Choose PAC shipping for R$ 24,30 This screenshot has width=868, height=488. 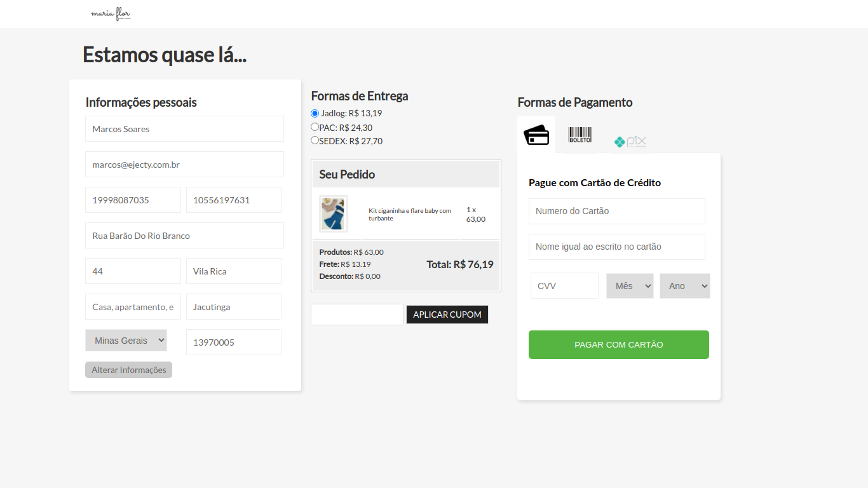point(315,127)
